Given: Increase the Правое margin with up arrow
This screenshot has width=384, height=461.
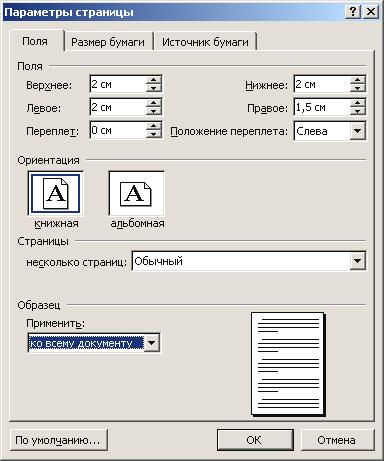Looking at the screenshot, I should point(358,103).
